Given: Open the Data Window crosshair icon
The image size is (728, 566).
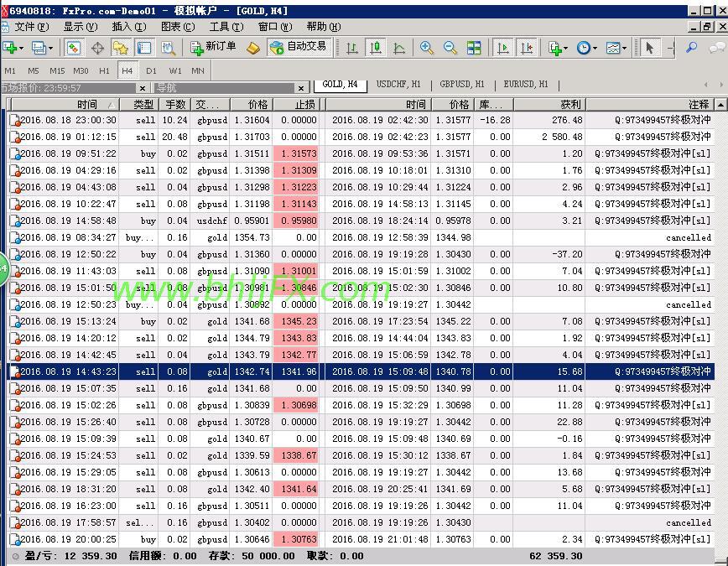Looking at the screenshot, I should coord(97,48).
